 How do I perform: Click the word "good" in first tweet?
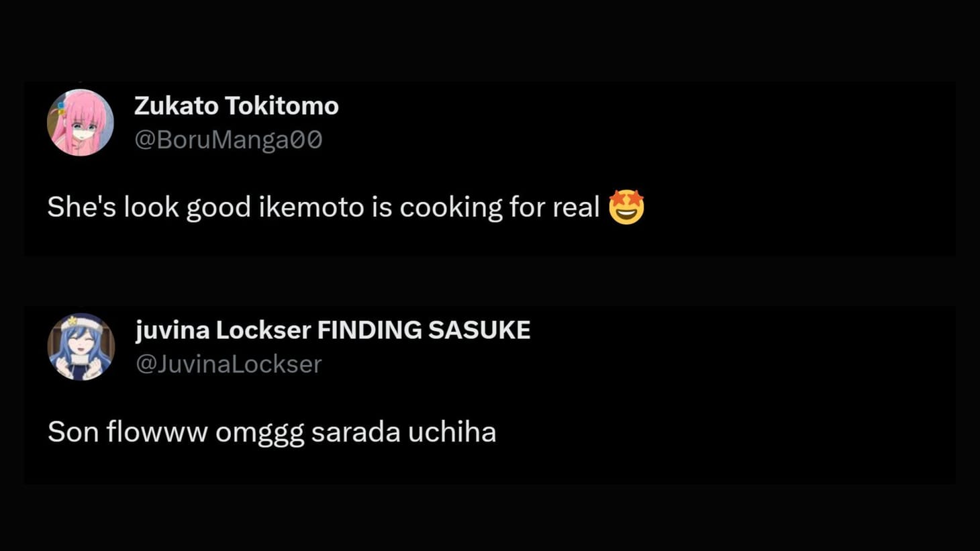(x=218, y=209)
